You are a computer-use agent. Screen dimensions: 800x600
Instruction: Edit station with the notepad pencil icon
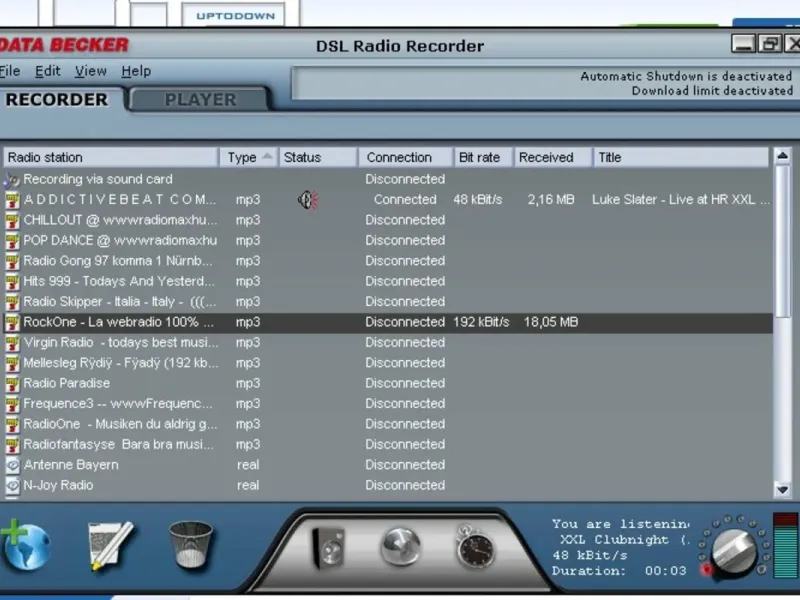110,545
